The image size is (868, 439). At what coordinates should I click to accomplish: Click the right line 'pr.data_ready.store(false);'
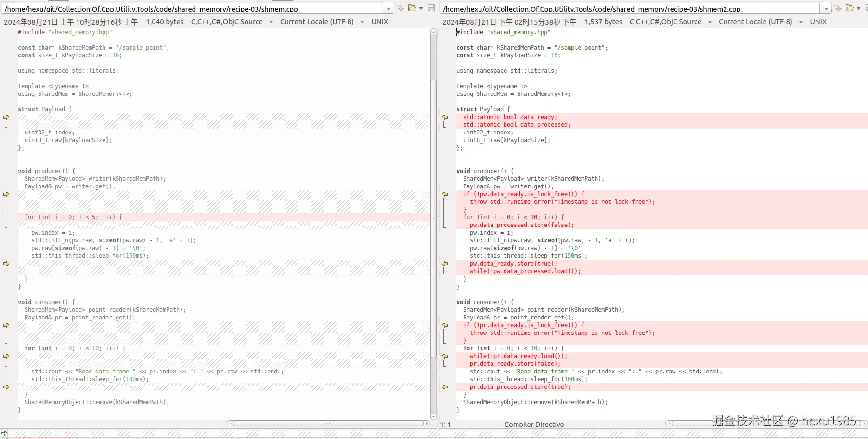click(515, 364)
